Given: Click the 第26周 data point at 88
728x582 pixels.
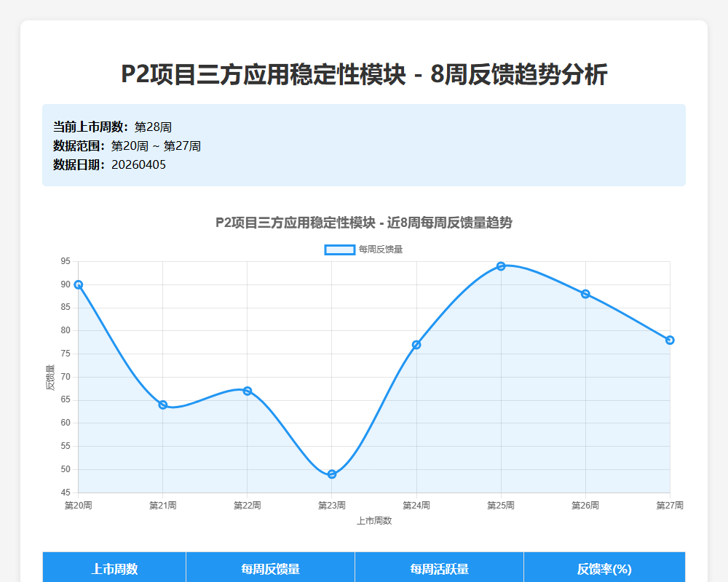Looking at the screenshot, I should (585, 294).
